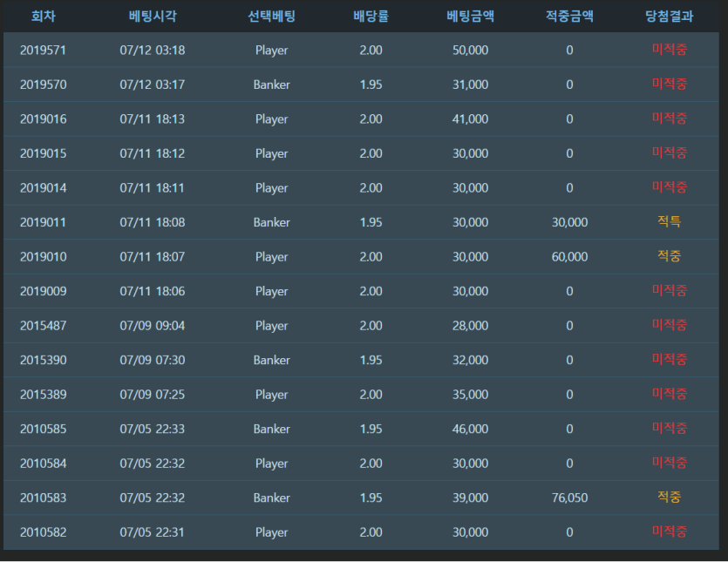Select round number 2015389

point(44,395)
